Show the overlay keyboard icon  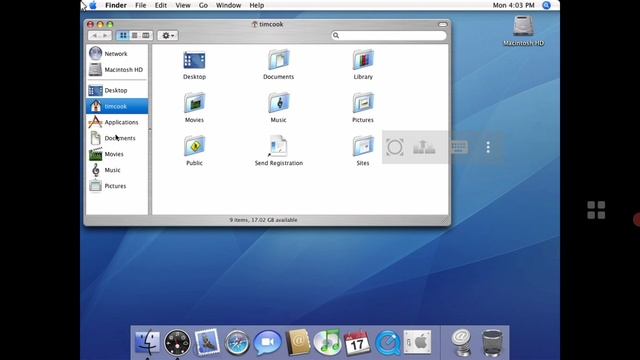459,147
